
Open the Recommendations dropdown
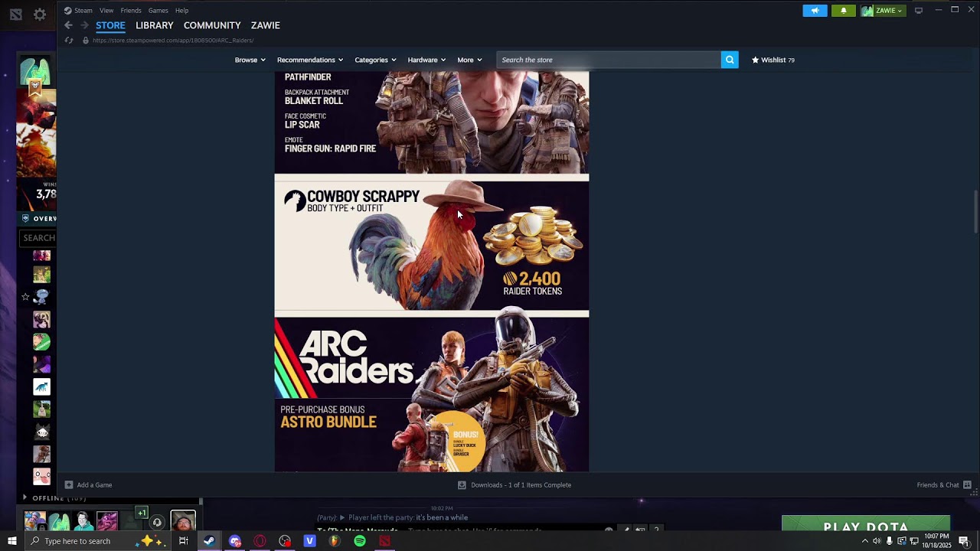[x=309, y=60]
